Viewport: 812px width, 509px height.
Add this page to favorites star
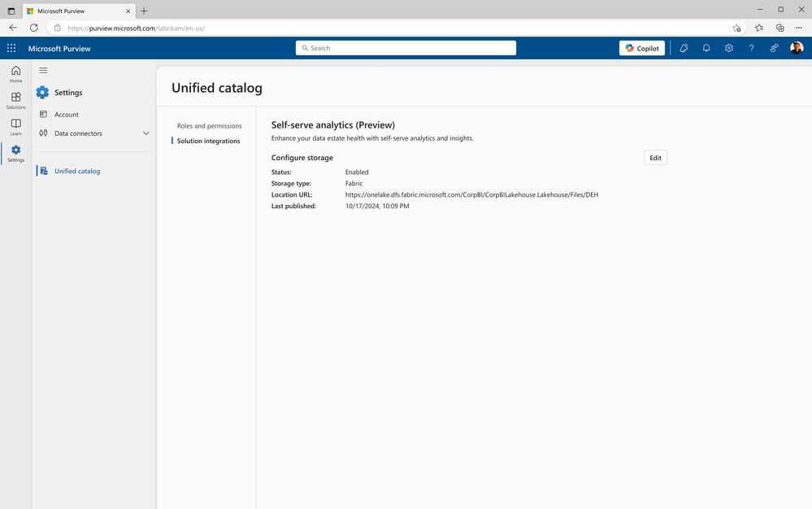click(736, 28)
